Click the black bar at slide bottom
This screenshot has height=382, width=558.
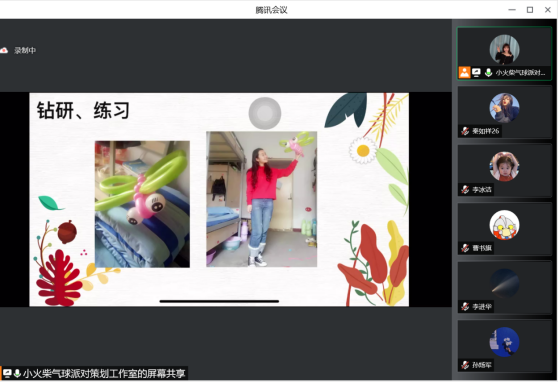(219, 301)
